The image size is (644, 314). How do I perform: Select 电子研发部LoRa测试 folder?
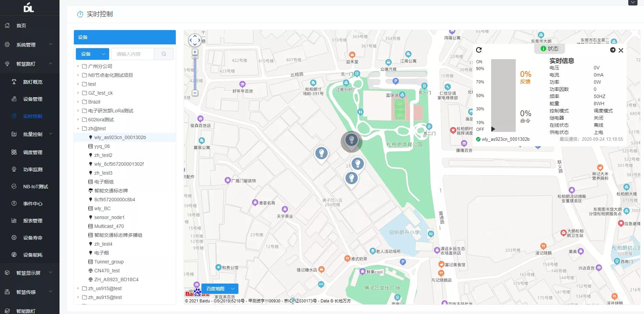pyautogui.click(x=110, y=111)
